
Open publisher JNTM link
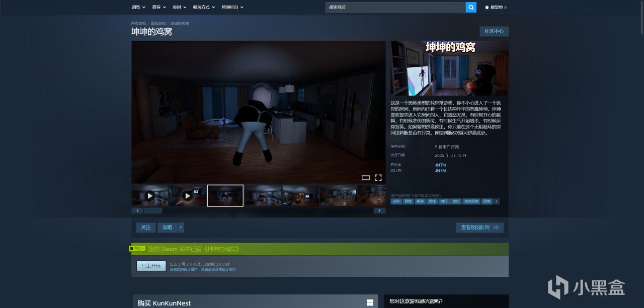click(440, 170)
